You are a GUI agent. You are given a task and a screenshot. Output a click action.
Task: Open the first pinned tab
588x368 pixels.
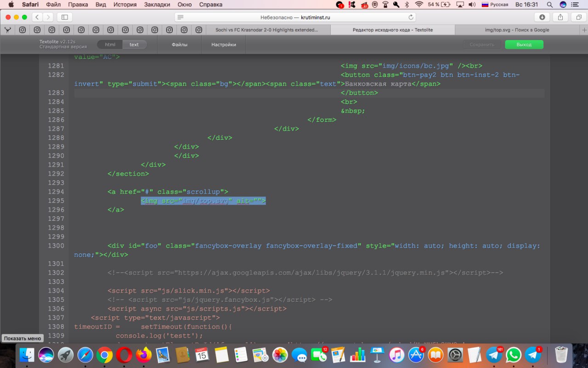(8, 30)
